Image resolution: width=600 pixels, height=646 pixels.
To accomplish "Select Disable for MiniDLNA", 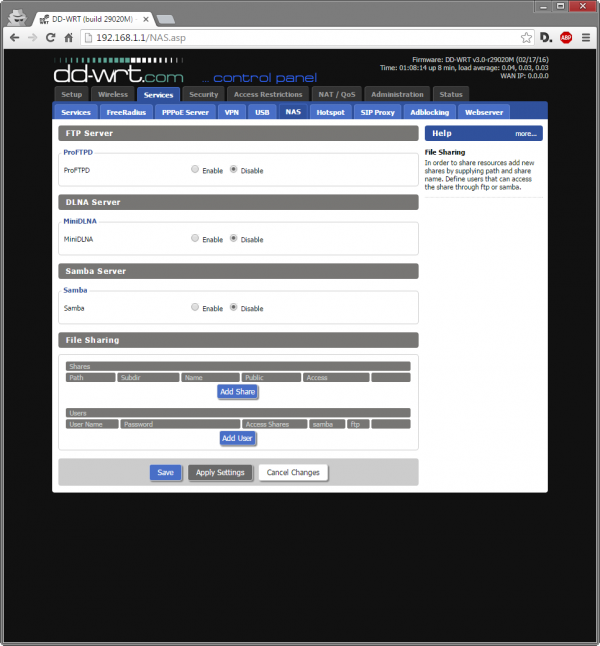I will click(x=234, y=239).
